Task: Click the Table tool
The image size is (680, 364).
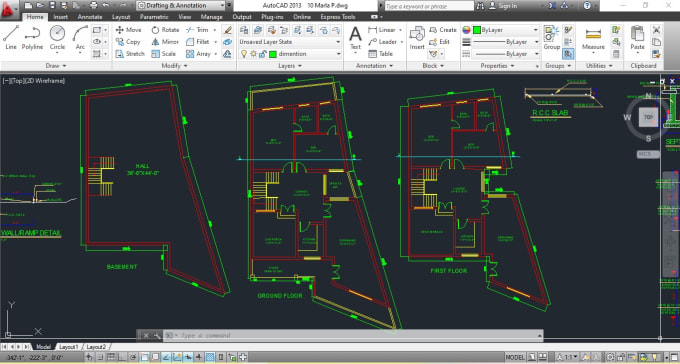Action: [x=380, y=54]
